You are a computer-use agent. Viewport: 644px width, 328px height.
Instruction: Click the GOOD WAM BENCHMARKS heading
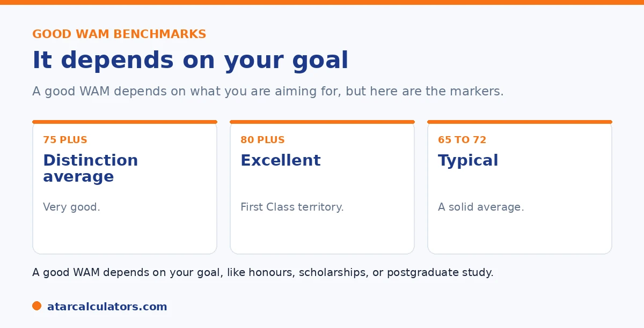tap(119, 34)
